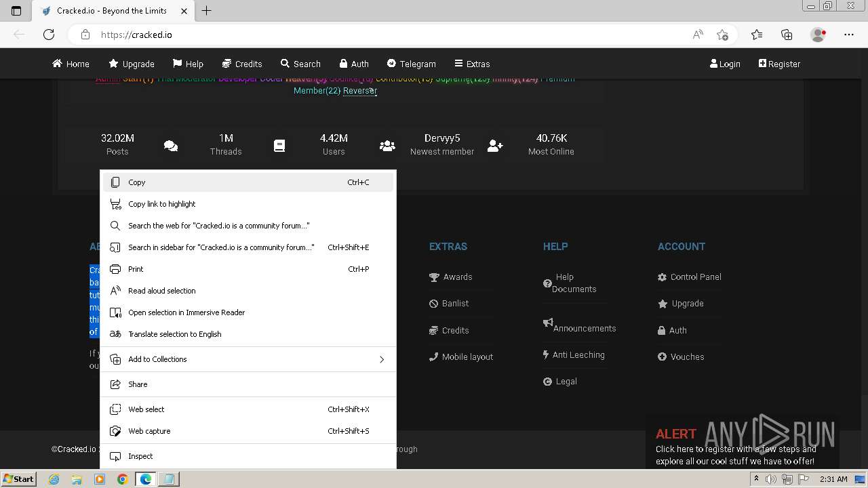Image resolution: width=868 pixels, height=488 pixels.
Task: Open Help Documents link
Action: (570, 283)
